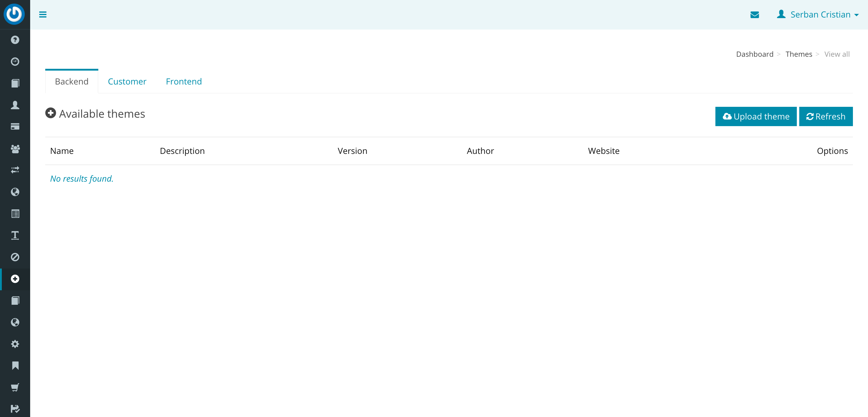Click the user groups icon in sidebar
The width and height of the screenshot is (868, 417).
click(15, 149)
